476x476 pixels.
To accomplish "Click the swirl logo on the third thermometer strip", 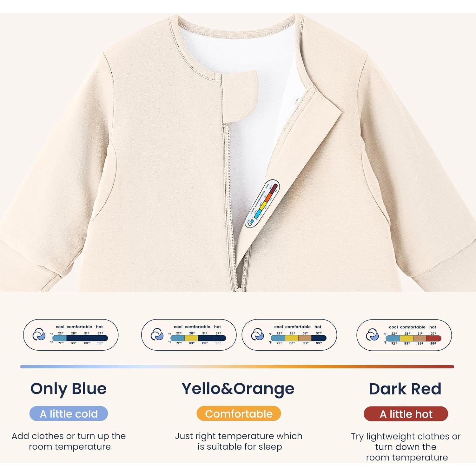I will (x=257, y=334).
